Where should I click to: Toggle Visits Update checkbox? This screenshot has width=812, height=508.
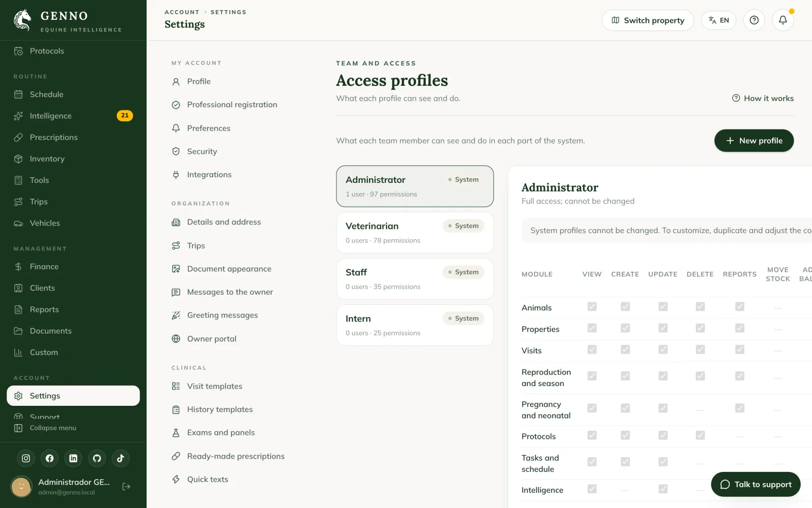click(663, 350)
